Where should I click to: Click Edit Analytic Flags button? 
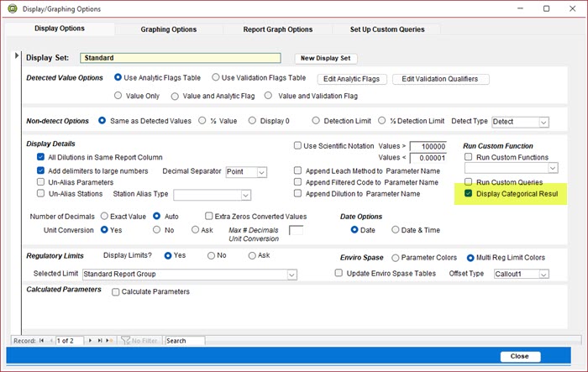coord(351,79)
